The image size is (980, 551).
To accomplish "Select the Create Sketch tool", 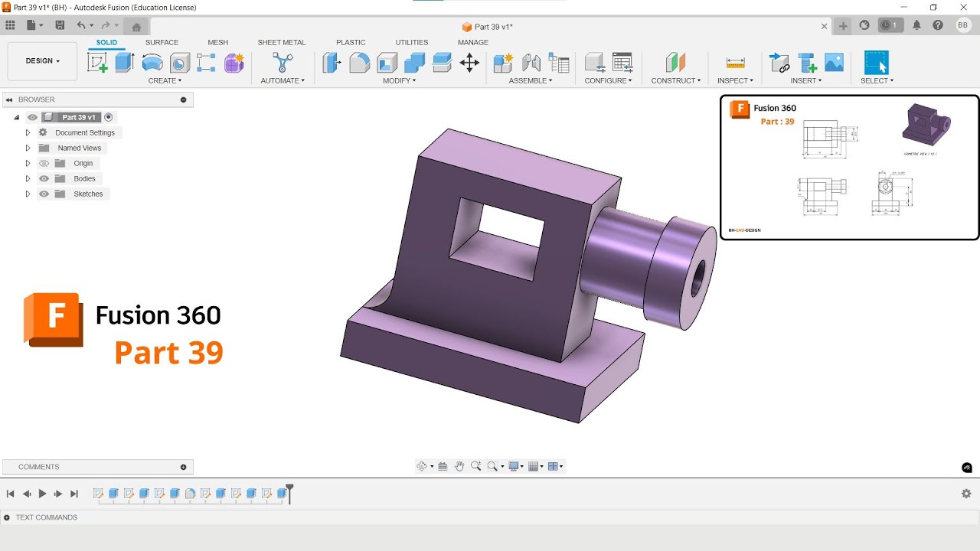I will tap(97, 63).
